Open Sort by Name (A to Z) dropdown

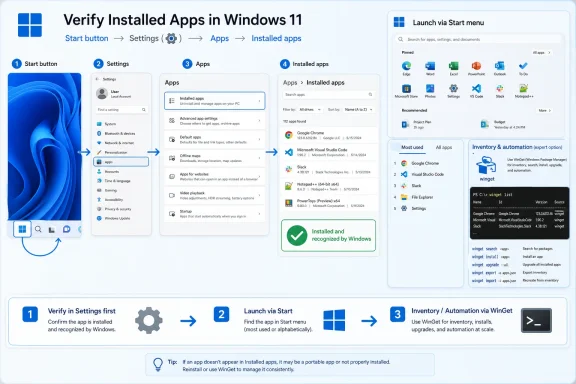(x=359, y=110)
